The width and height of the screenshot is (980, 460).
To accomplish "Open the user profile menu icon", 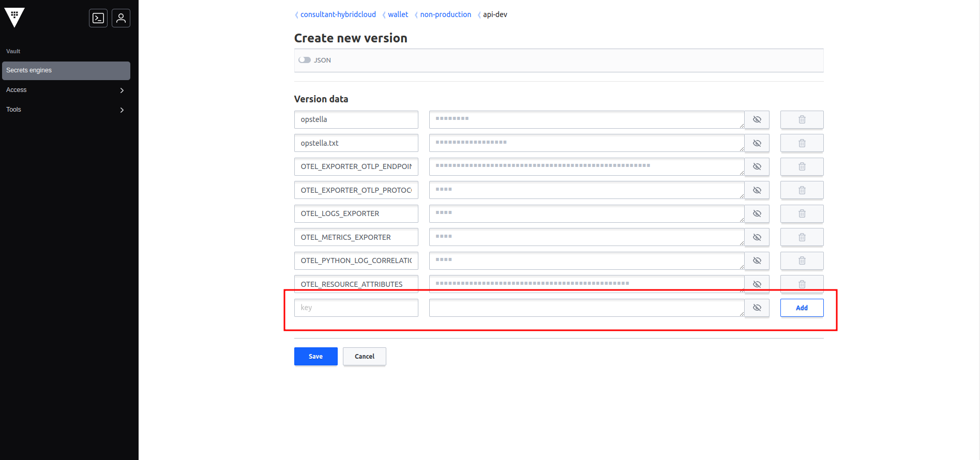I will [121, 18].
